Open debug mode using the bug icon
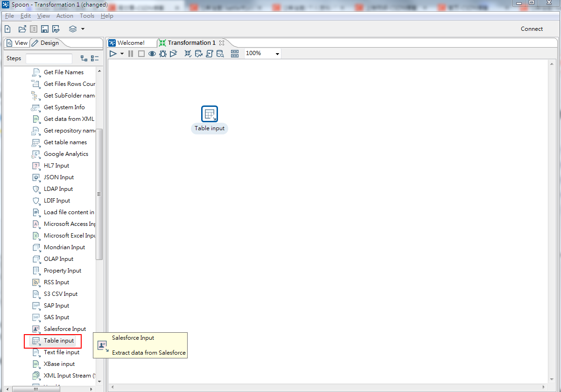Screen dimensions: 561x392 [162, 53]
